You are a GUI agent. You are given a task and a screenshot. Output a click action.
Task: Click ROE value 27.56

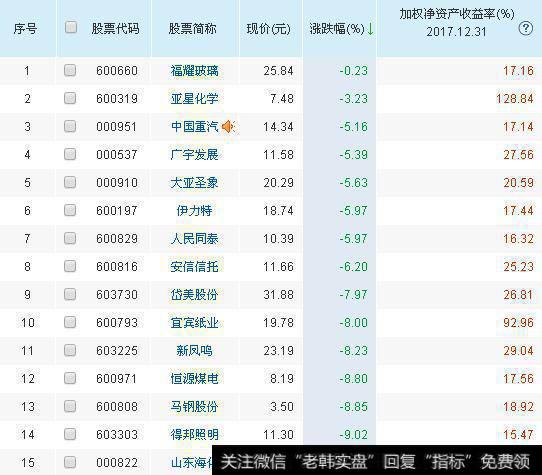pyautogui.click(x=518, y=155)
